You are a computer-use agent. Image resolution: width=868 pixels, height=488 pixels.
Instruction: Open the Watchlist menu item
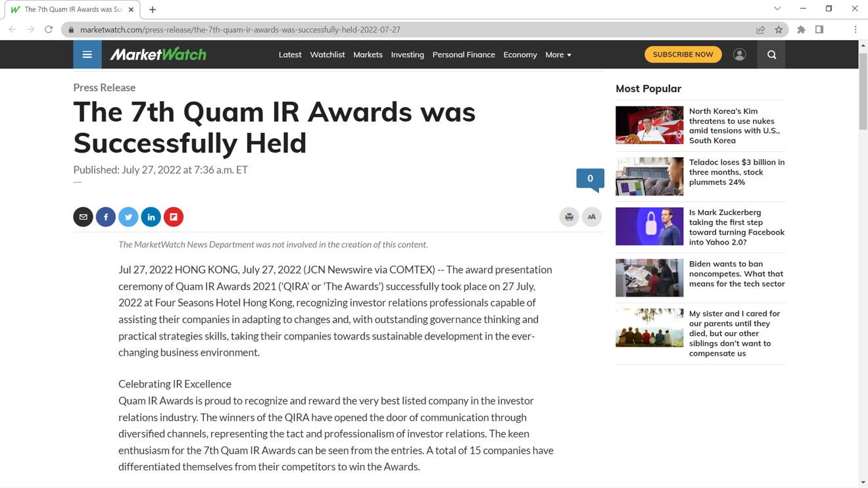click(327, 55)
